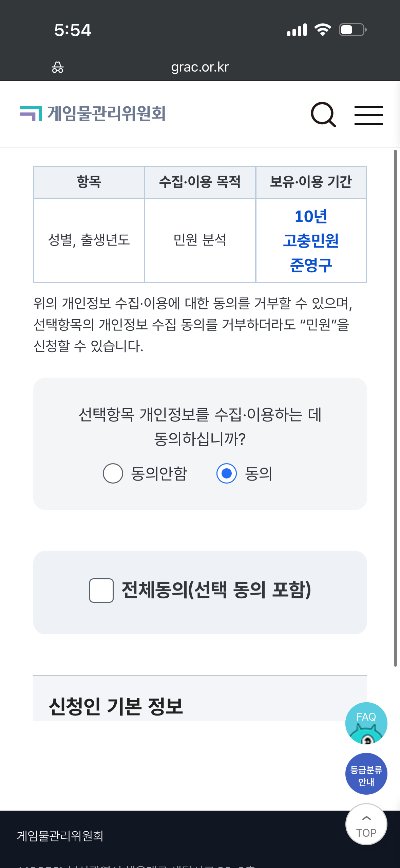Tap the 전체동의(선택 동의 포함) label text
The width and height of the screenshot is (400, 868).
pos(216,590)
